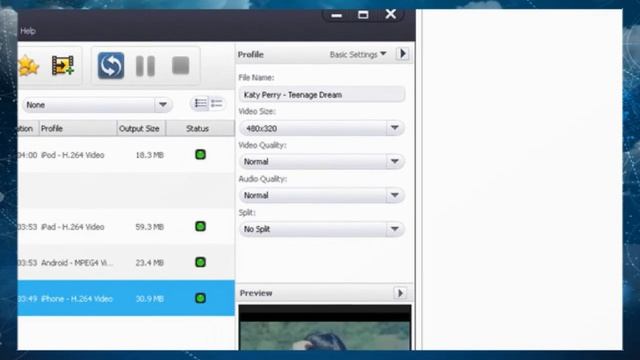Click the star effects icon in toolbar
The image size is (640, 360).
[28, 66]
